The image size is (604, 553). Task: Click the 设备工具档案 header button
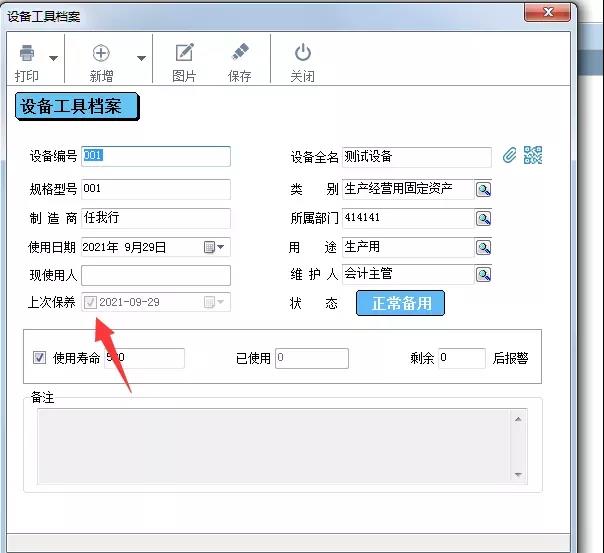coord(77,106)
